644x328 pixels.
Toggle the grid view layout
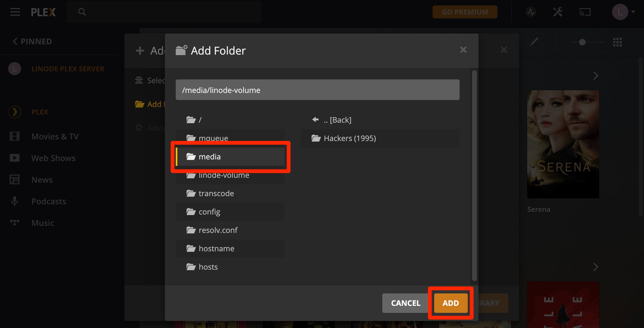pos(618,42)
